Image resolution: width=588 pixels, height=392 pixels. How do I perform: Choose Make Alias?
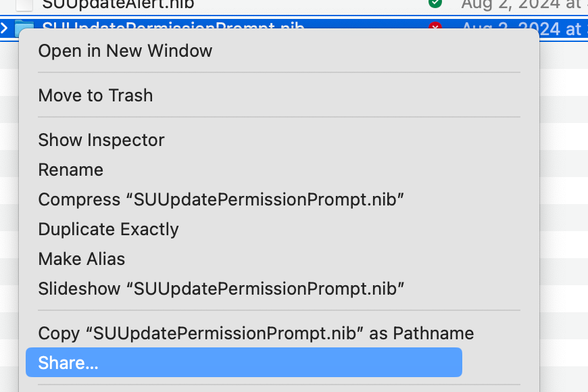pos(81,259)
